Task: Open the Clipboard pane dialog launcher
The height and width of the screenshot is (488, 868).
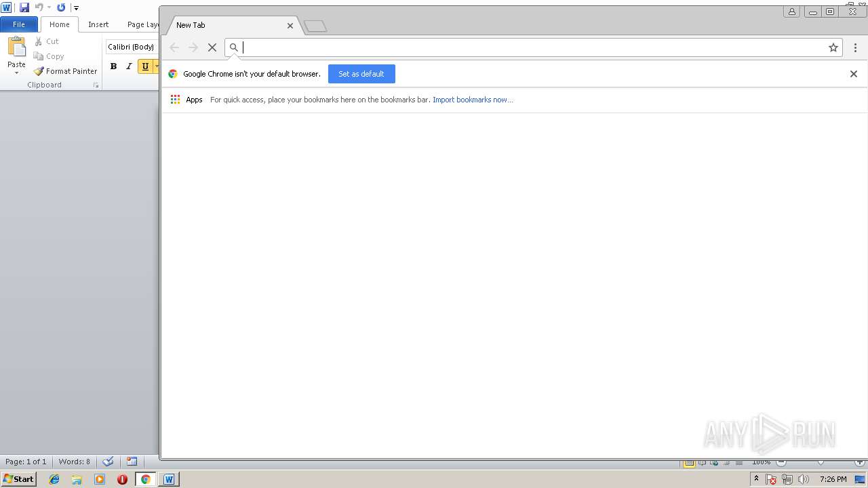Action: [x=96, y=85]
